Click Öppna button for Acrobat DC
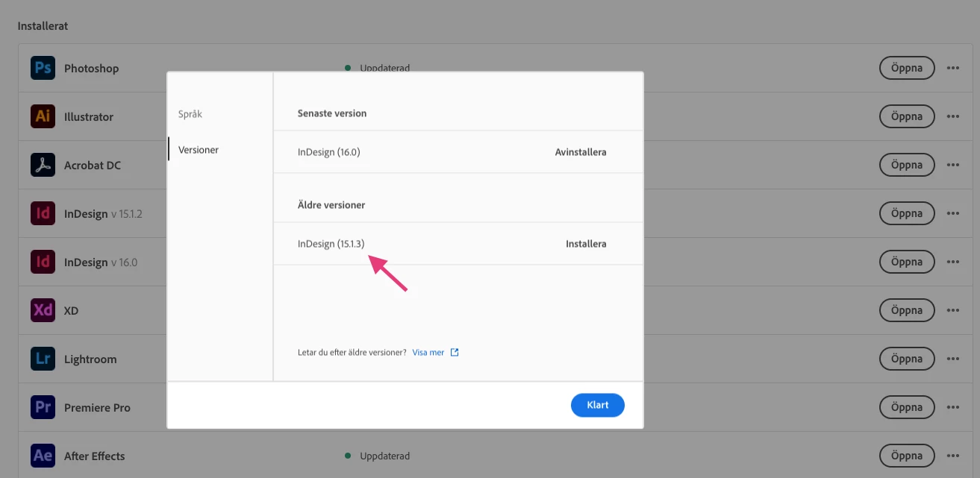 click(907, 165)
